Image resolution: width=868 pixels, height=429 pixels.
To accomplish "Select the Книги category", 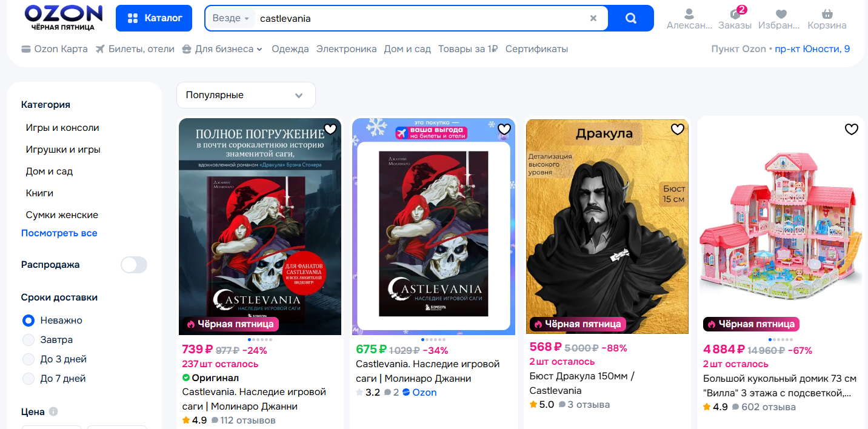I will 39,193.
